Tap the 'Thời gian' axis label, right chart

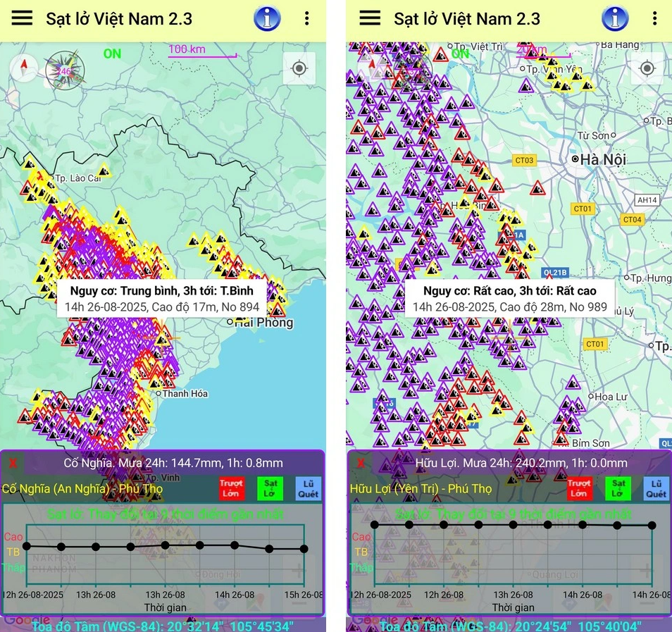click(x=513, y=607)
